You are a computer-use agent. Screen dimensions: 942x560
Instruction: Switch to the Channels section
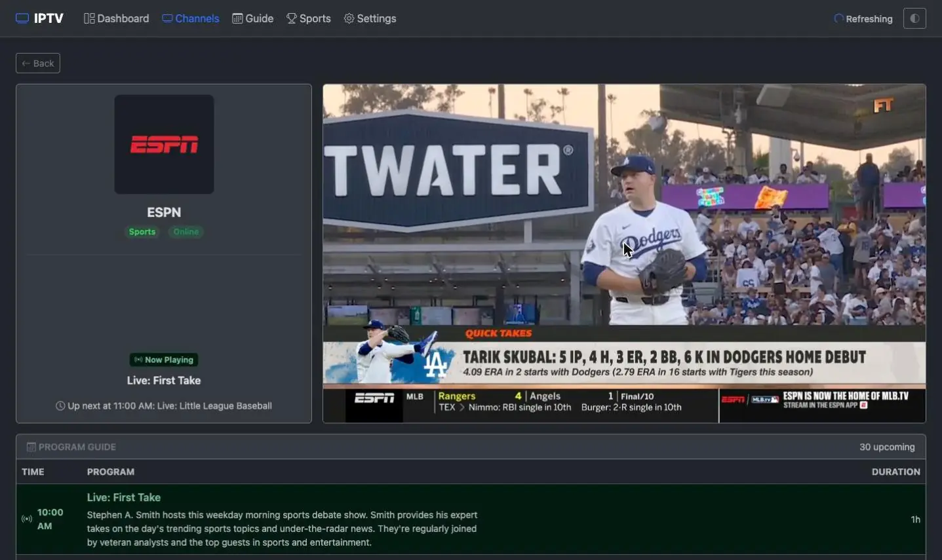click(x=191, y=18)
